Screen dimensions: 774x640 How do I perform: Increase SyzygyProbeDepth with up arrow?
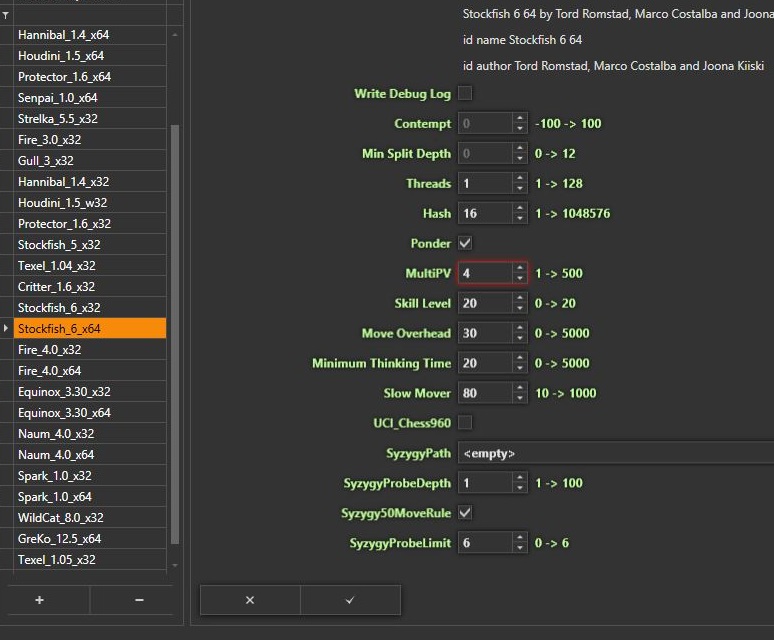coord(520,478)
